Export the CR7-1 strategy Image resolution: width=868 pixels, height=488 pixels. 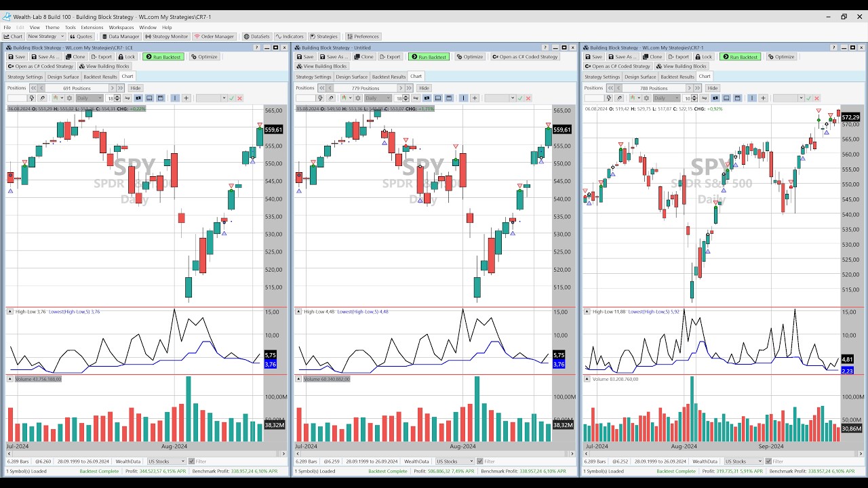click(x=679, y=57)
